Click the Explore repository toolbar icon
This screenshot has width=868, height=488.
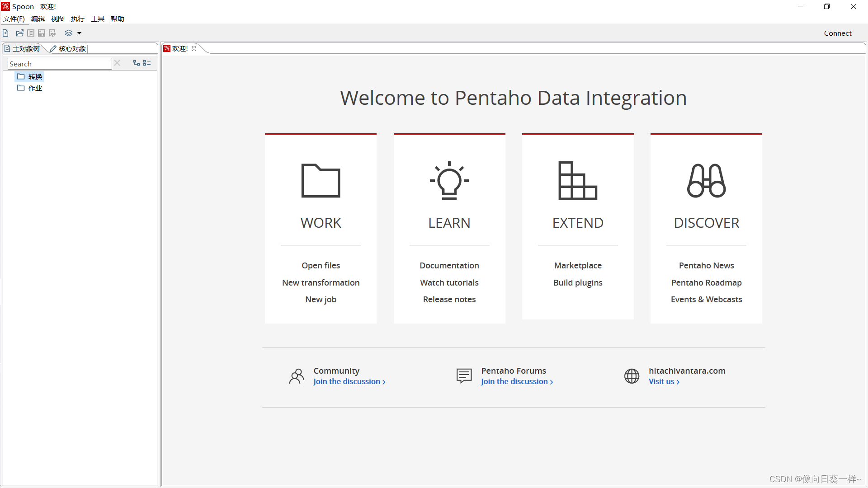tap(31, 33)
